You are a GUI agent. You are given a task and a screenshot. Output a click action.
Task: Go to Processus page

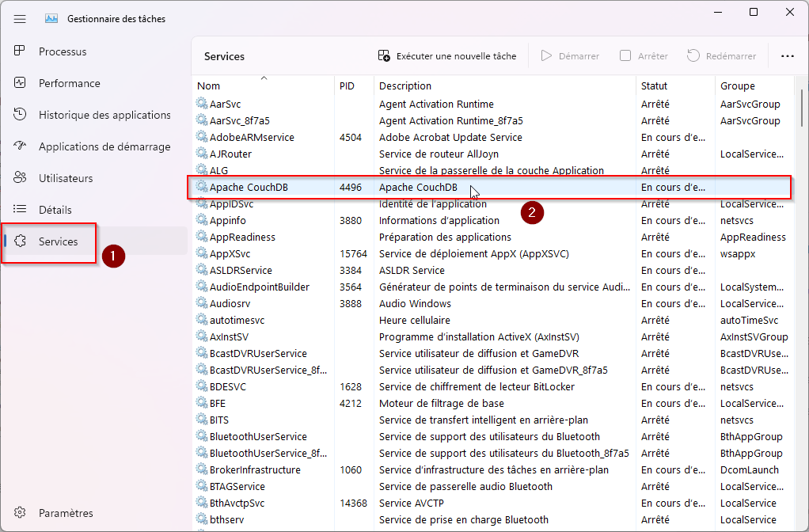point(63,51)
